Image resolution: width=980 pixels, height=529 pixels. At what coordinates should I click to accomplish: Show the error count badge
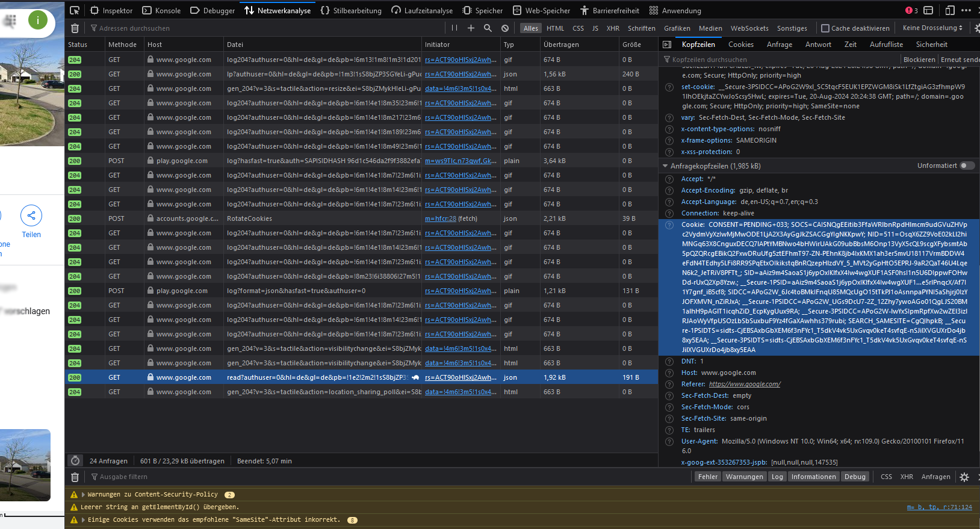click(x=911, y=10)
